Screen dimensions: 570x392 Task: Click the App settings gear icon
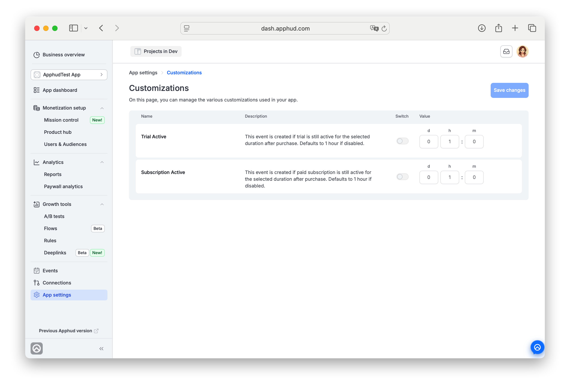(x=37, y=295)
